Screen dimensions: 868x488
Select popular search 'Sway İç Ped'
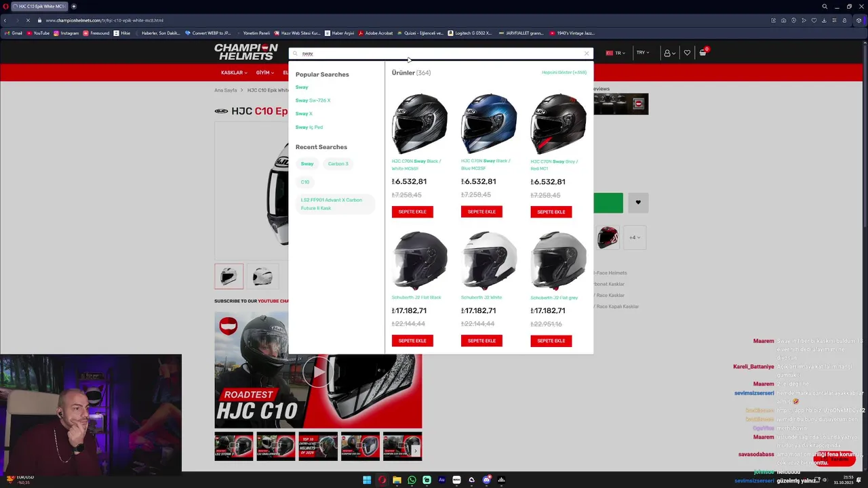[x=309, y=127]
